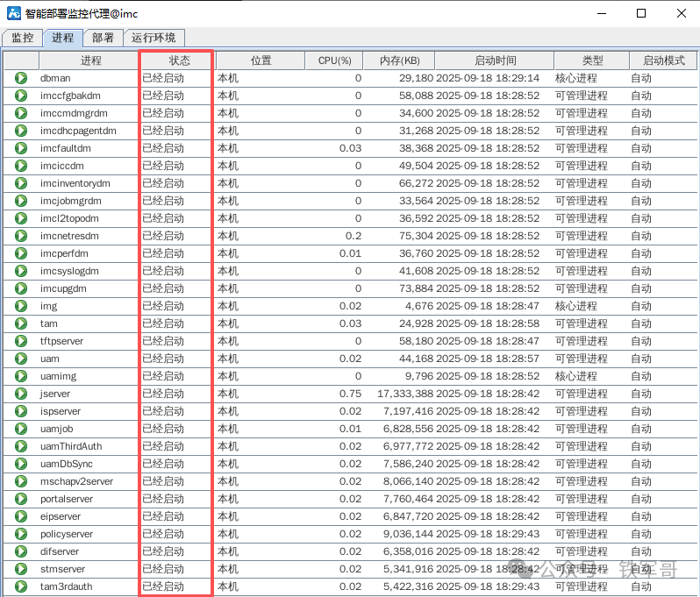The width and height of the screenshot is (700, 597).
Task: Select the mschapv2server process name cell
Action: coord(76,481)
